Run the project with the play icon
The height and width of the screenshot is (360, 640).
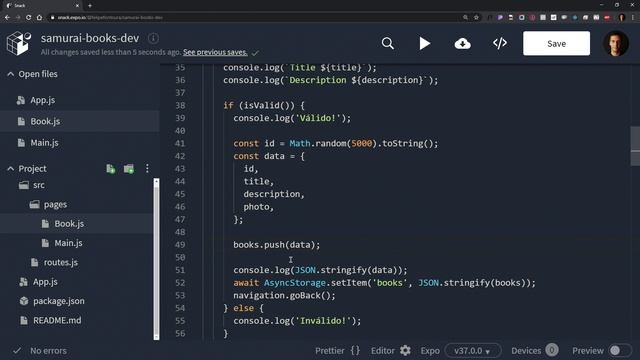click(424, 43)
